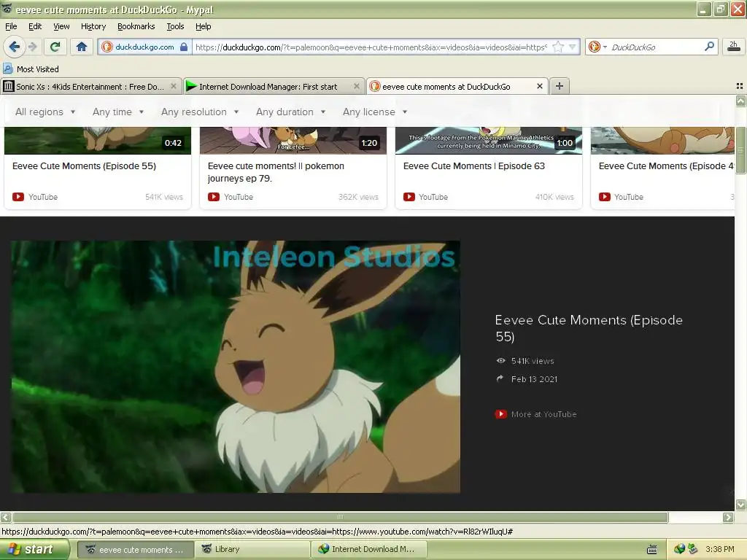Click the clock showing 3:38 PM
This screenshot has width=747, height=560.
[720, 550]
